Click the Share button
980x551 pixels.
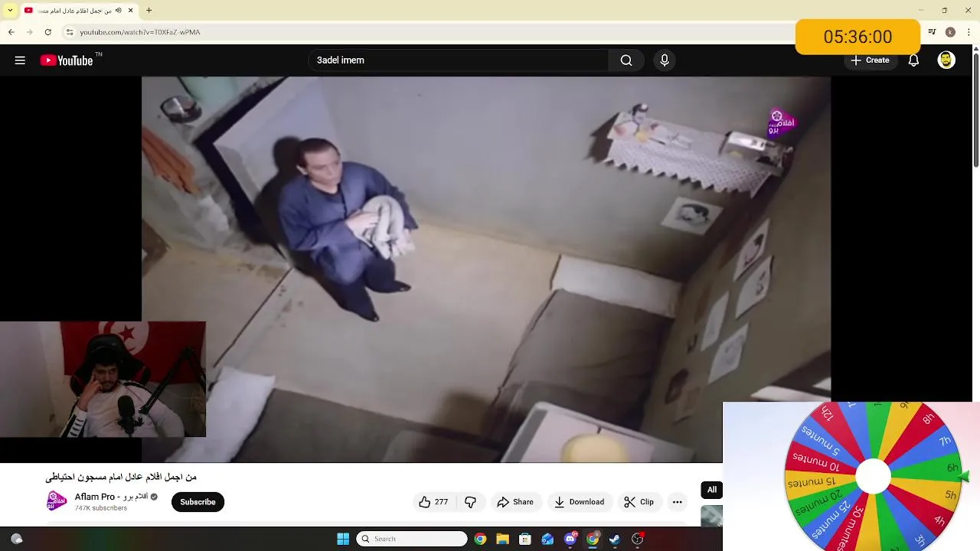click(515, 502)
